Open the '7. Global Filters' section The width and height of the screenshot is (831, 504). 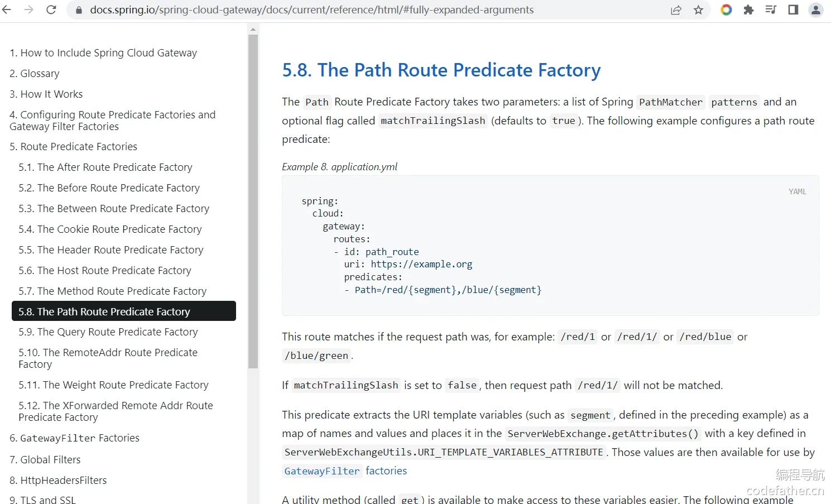(45, 460)
